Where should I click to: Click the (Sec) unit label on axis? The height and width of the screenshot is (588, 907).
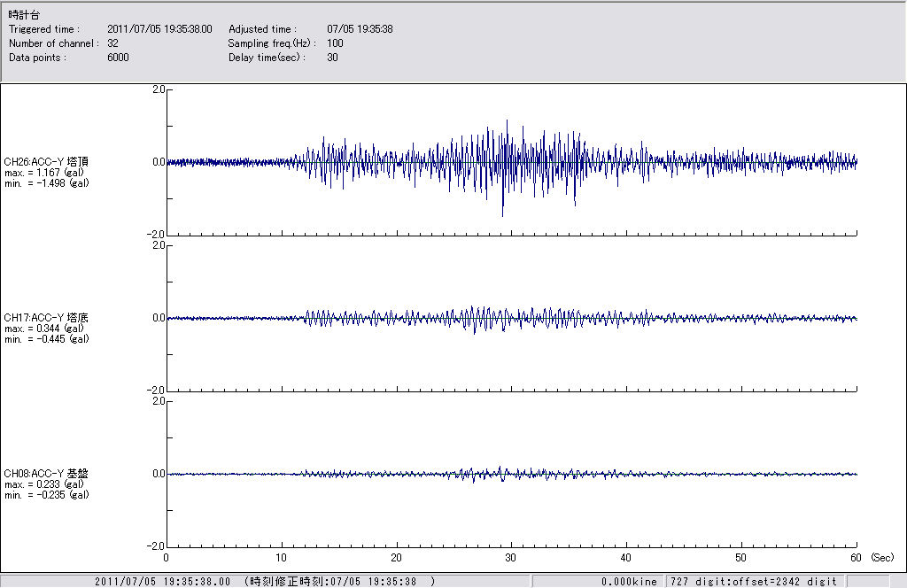click(x=881, y=558)
